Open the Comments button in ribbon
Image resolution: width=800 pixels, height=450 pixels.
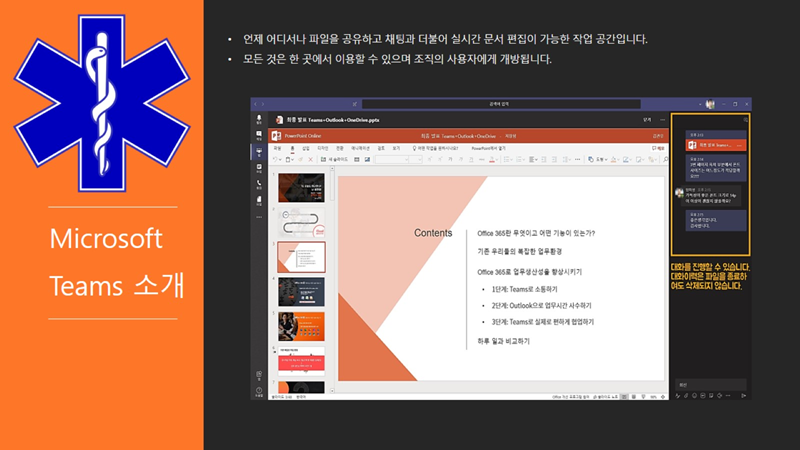pyautogui.click(x=658, y=148)
